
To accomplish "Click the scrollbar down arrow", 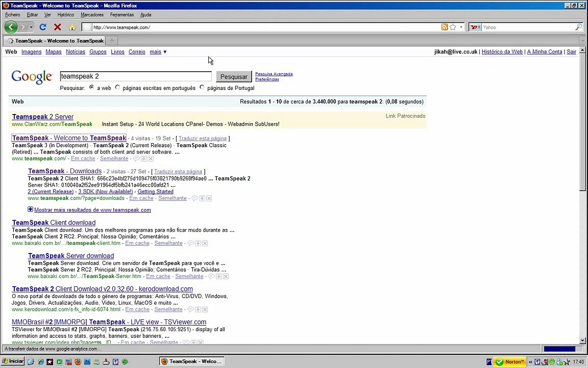I will (x=583, y=341).
